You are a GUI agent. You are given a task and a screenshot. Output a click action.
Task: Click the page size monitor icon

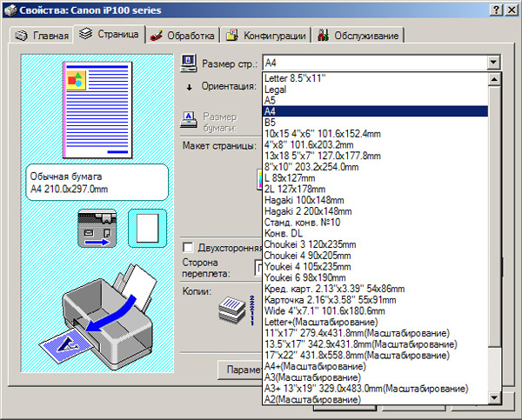(189, 63)
